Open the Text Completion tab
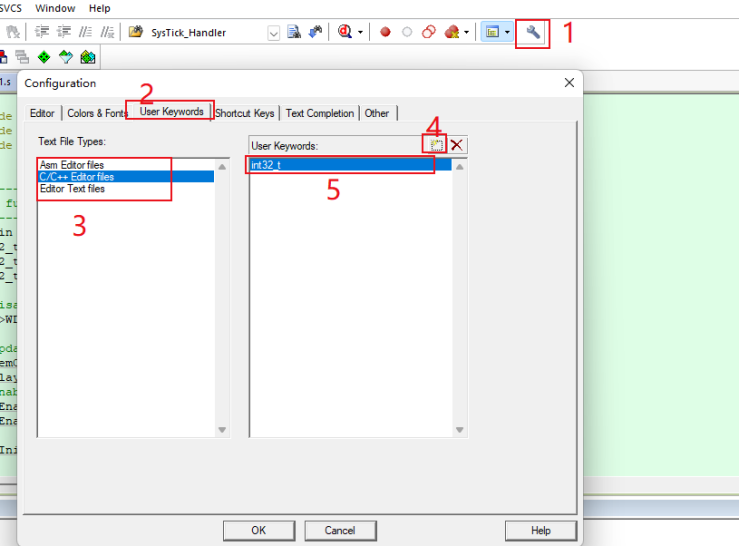Viewport: 739px width, 546px height. coord(320,113)
